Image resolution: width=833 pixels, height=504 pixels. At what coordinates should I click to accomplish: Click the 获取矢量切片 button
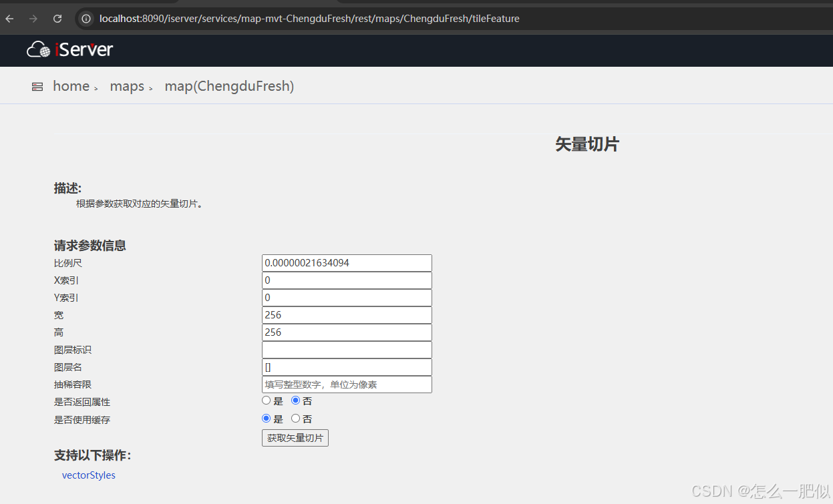pyautogui.click(x=295, y=437)
